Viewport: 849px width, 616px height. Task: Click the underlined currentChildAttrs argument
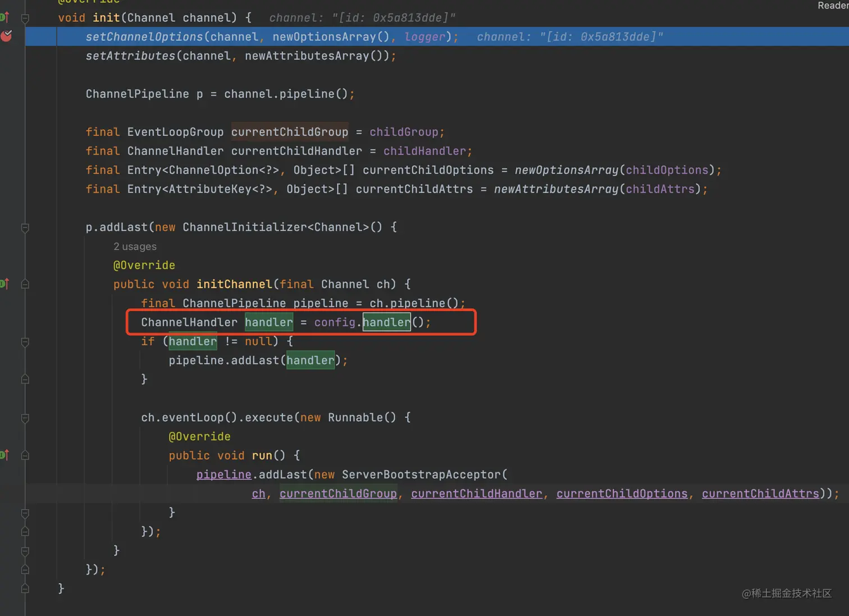pos(760,494)
